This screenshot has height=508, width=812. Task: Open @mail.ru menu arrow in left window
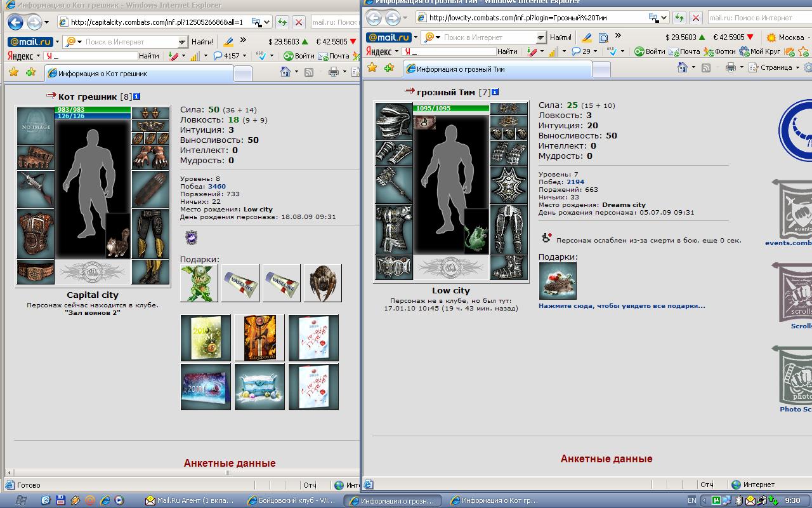[x=56, y=42]
